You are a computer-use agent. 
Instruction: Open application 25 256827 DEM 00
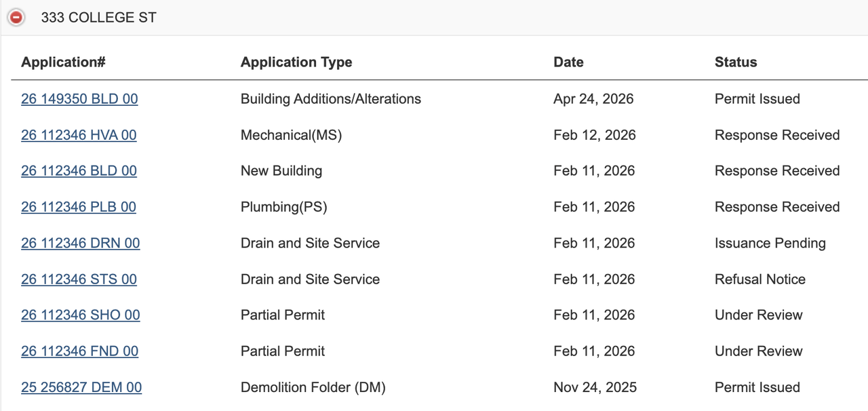[81, 387]
